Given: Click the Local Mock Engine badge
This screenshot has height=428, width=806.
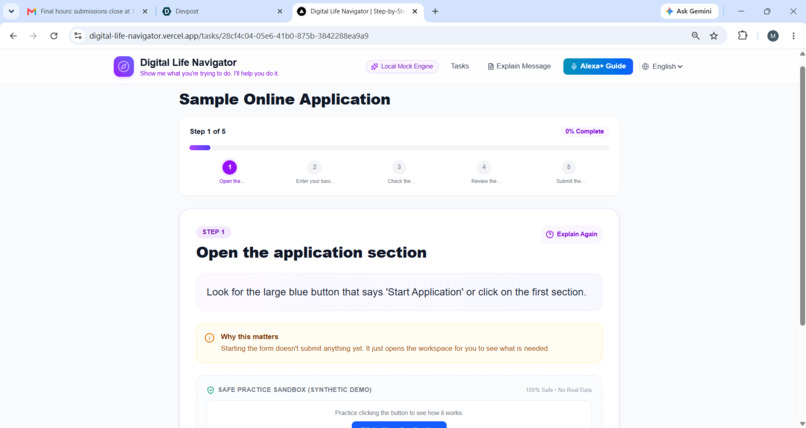Looking at the screenshot, I should pyautogui.click(x=402, y=66).
